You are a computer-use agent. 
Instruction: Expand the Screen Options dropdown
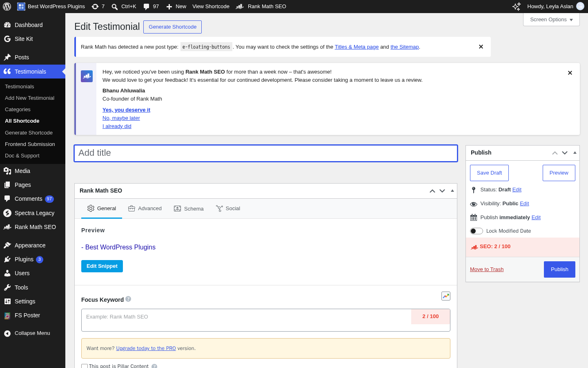[x=551, y=20]
